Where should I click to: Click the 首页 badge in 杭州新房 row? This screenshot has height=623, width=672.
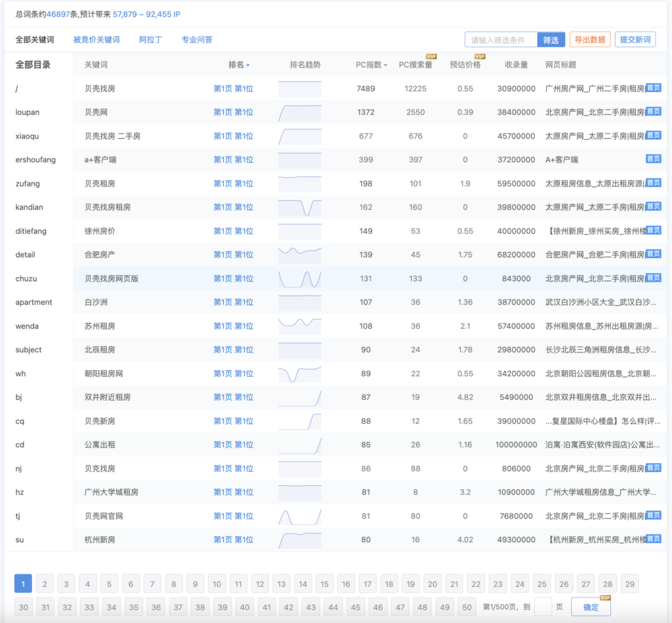(653, 539)
